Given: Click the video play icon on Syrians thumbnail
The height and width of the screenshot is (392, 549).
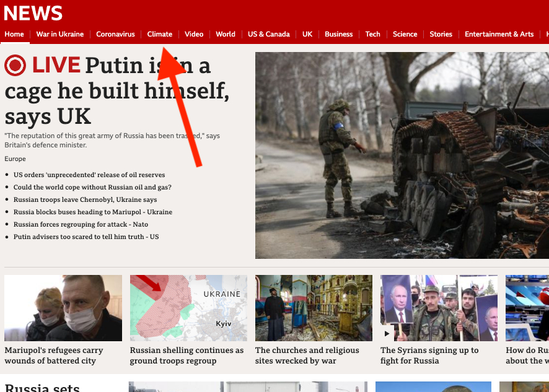Looking at the screenshot, I should (387, 334).
